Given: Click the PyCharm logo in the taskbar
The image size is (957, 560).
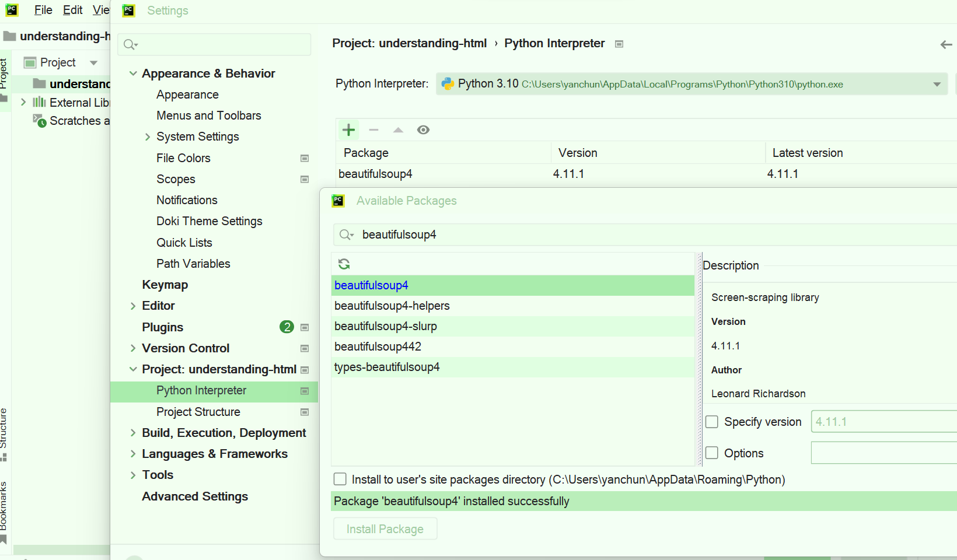Looking at the screenshot, I should pyautogui.click(x=12, y=10).
